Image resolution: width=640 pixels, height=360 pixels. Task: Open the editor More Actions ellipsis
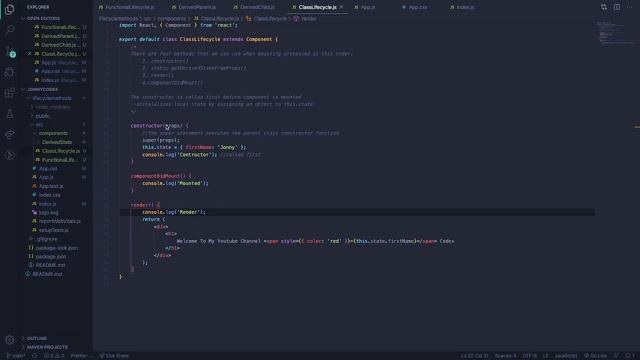click(x=629, y=7)
